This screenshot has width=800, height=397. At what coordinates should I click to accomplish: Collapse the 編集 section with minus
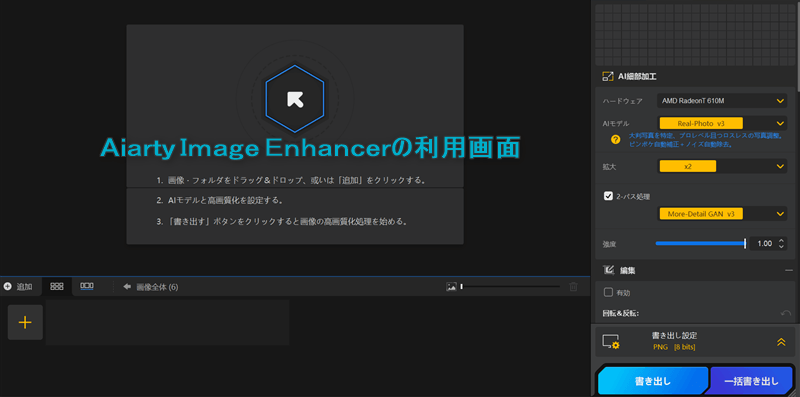click(789, 270)
